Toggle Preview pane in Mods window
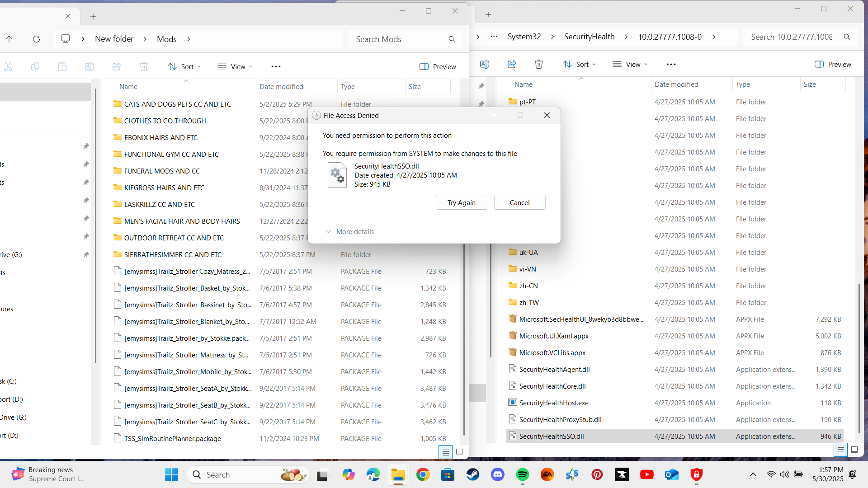 pyautogui.click(x=438, y=66)
